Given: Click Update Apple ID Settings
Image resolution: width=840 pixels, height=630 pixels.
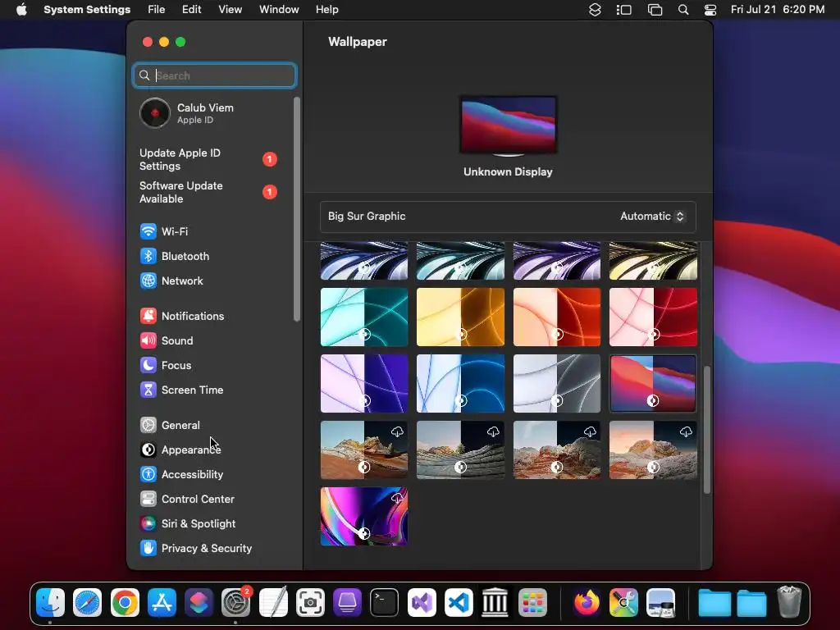Looking at the screenshot, I should tap(209, 160).
